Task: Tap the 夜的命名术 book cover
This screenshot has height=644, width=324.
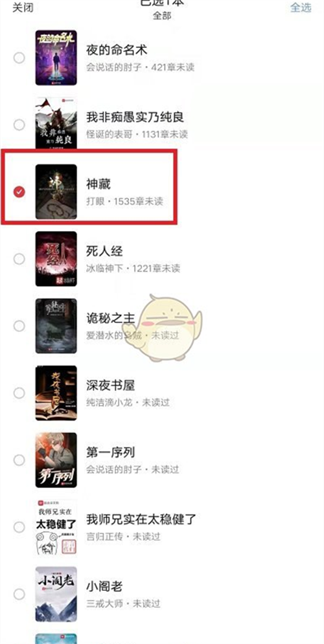Action: point(56,58)
